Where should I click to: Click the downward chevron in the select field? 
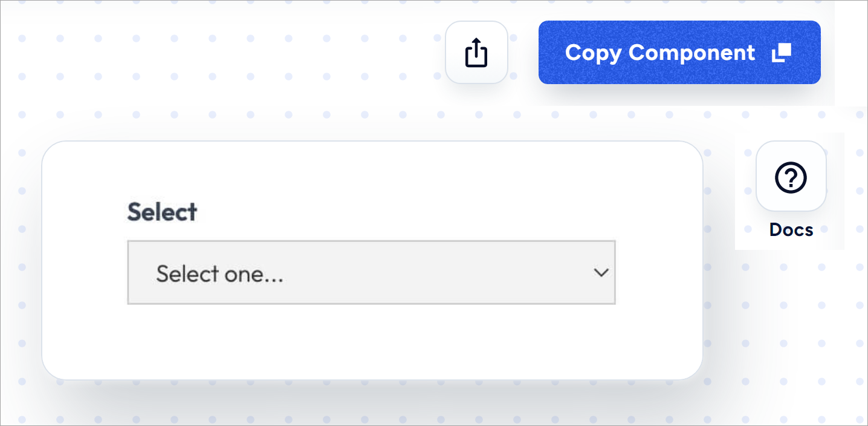click(x=601, y=273)
